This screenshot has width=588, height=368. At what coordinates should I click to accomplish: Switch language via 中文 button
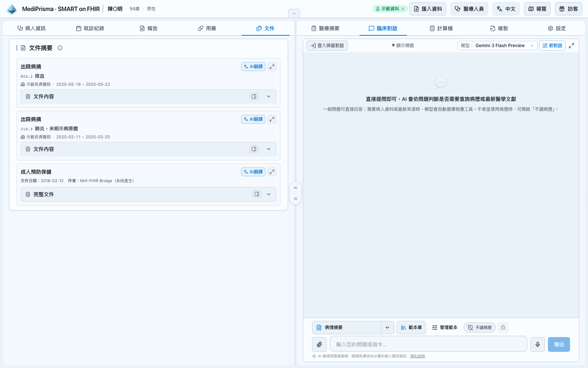(x=506, y=9)
